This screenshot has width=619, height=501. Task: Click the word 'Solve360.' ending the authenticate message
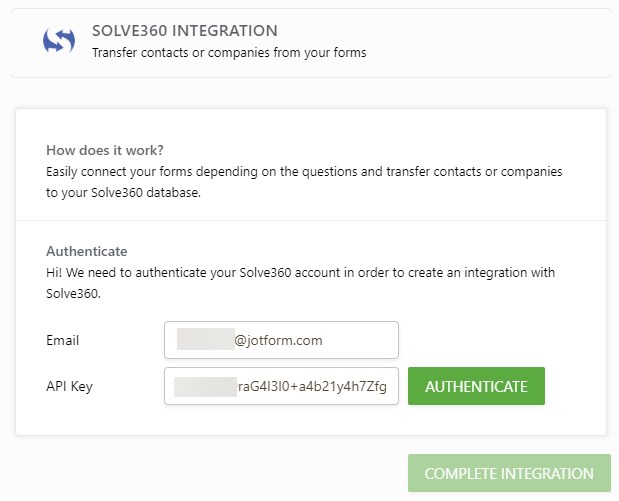73,293
